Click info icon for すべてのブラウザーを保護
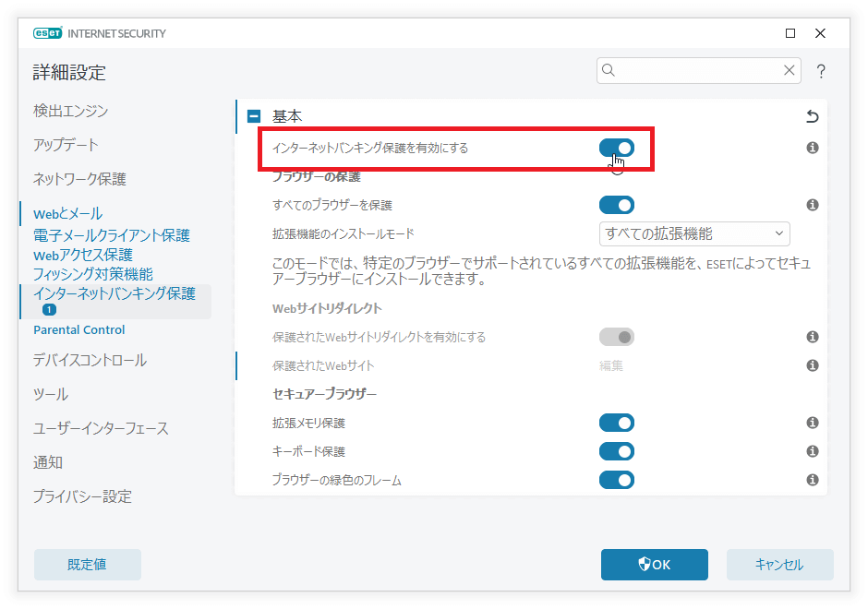868x609 pixels. 813,205
